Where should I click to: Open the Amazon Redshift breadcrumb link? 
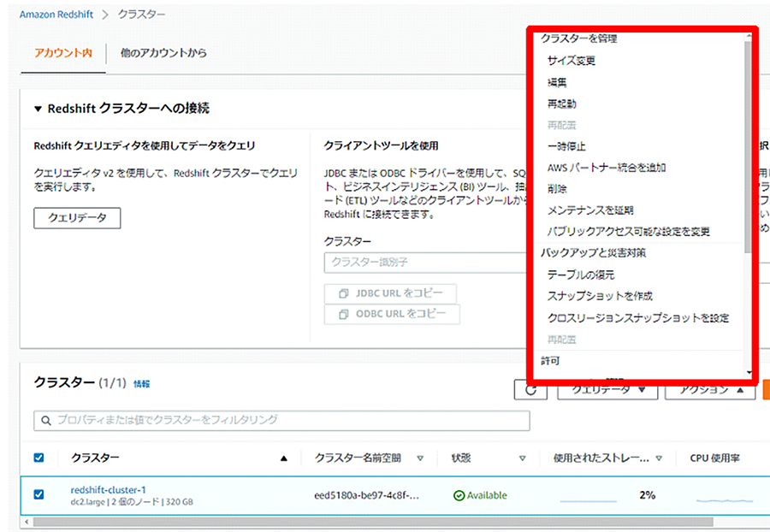coord(56,15)
